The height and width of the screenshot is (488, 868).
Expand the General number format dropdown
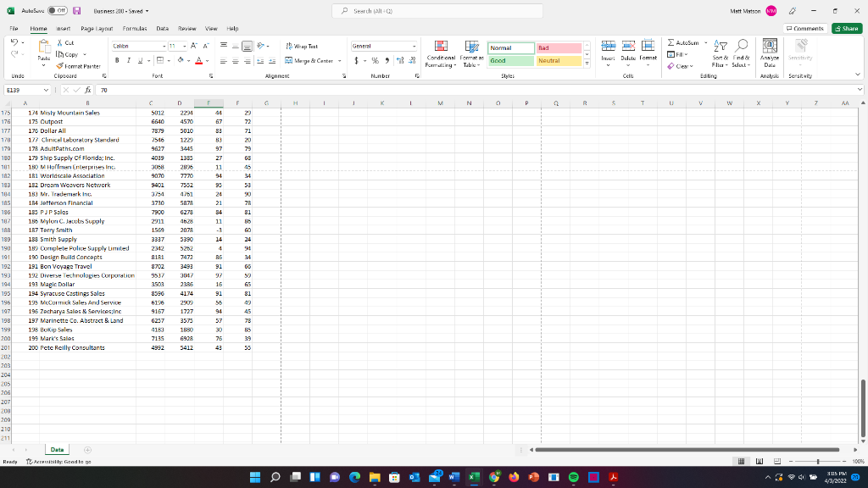pyautogui.click(x=413, y=46)
